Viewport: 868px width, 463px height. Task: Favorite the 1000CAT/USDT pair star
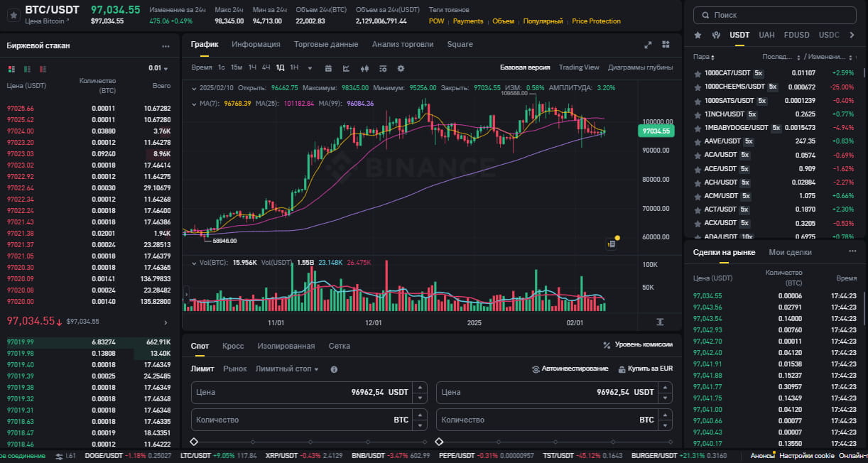pyautogui.click(x=698, y=73)
